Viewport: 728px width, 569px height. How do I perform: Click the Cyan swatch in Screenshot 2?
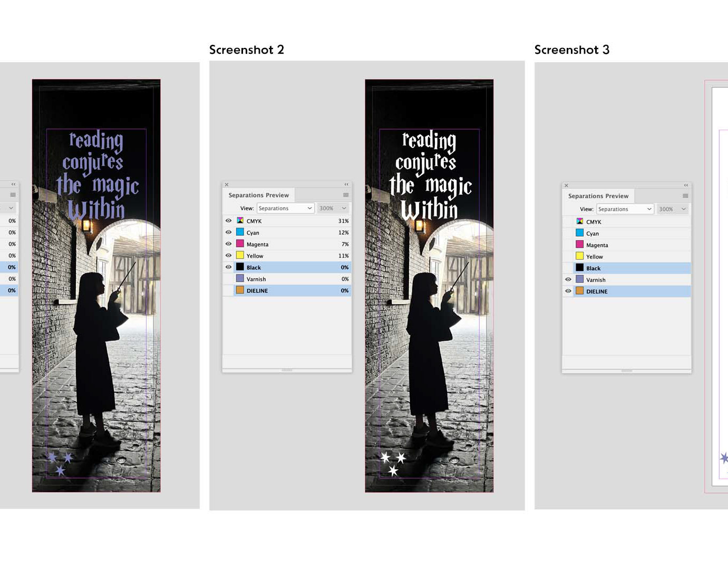[240, 232]
